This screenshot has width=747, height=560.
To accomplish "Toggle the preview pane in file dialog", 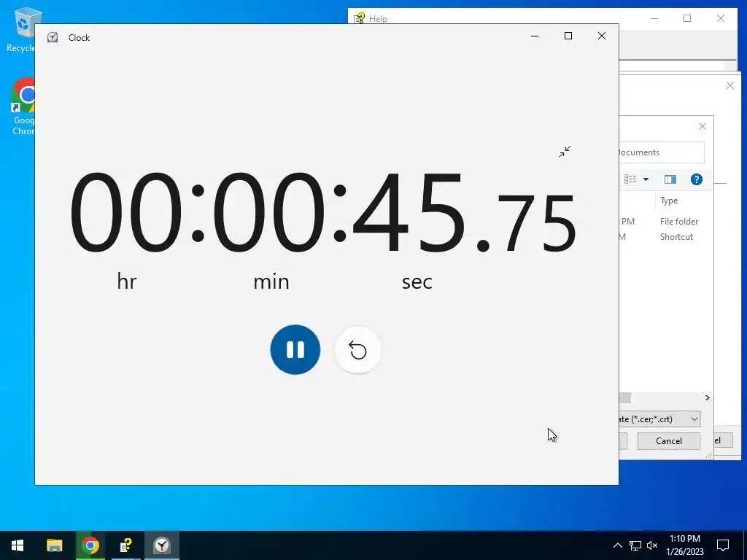I will tap(670, 179).
